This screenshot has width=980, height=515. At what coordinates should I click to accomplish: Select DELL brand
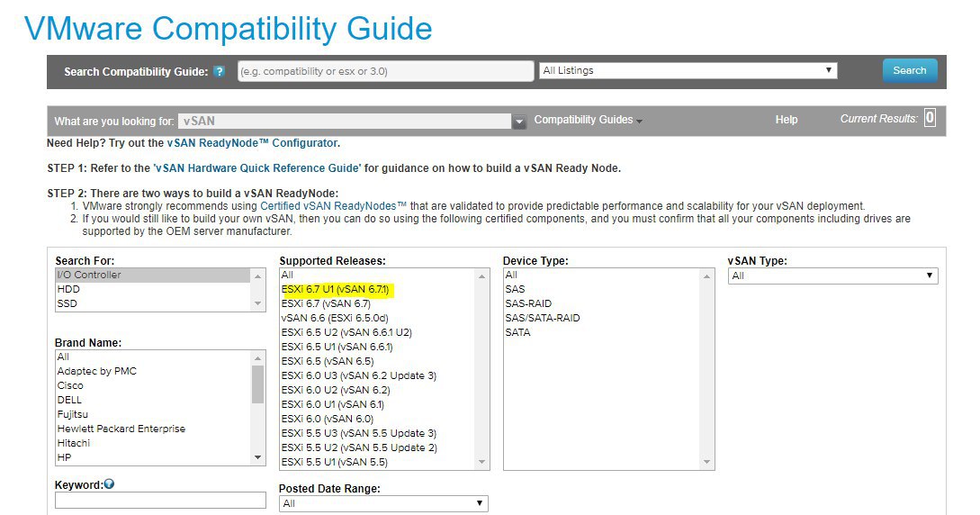pyautogui.click(x=152, y=400)
